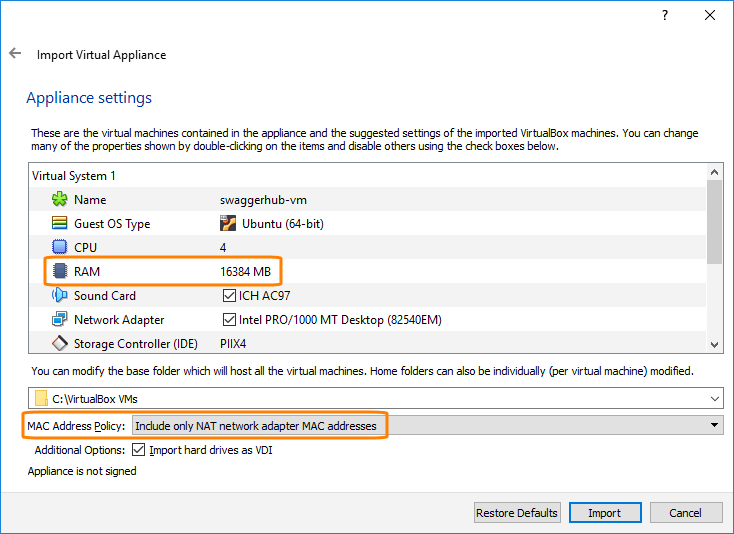Click the settings list scrollbar thumb
The image size is (734, 534).
click(x=714, y=222)
